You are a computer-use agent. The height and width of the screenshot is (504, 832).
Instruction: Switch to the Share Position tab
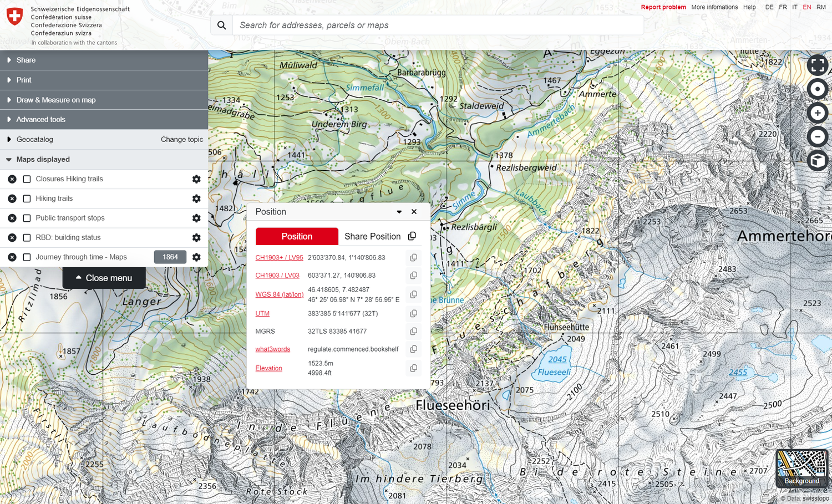(372, 236)
